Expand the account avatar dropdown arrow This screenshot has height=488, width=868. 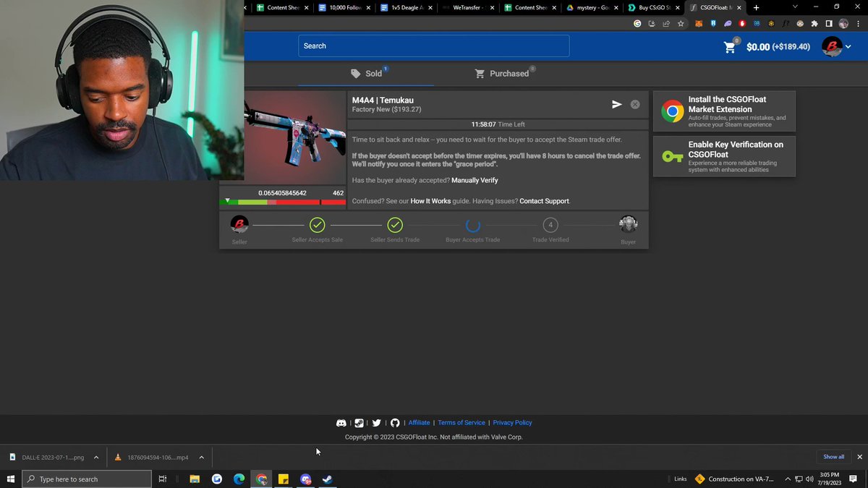[x=848, y=47]
